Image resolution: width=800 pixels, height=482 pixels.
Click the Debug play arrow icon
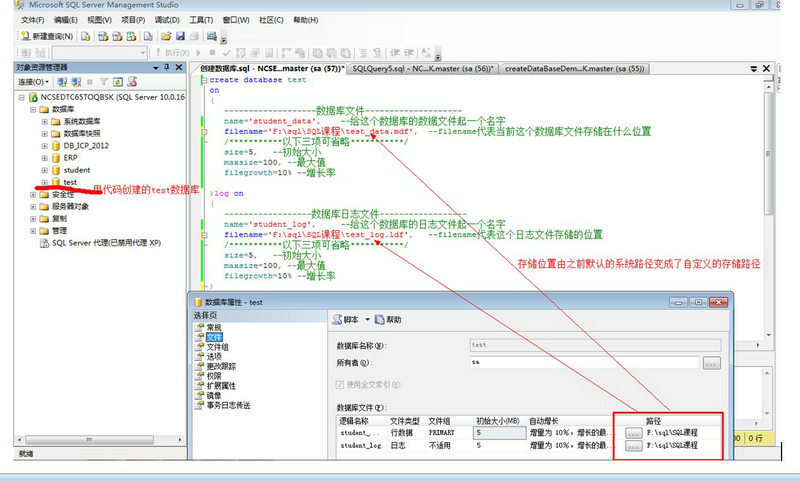pyautogui.click(x=198, y=53)
